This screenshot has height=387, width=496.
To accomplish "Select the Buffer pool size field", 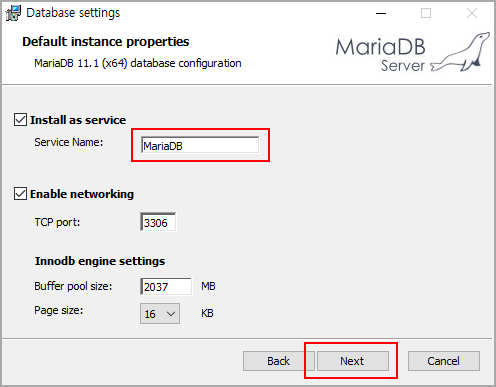I will click(x=166, y=286).
